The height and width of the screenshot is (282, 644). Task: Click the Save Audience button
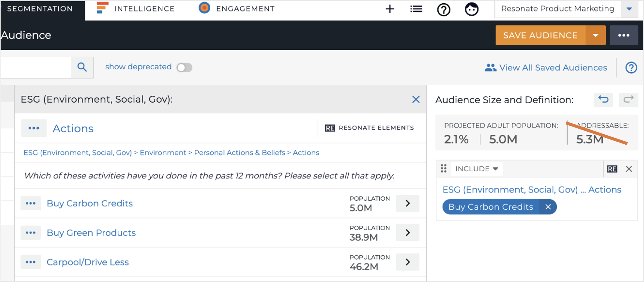coord(540,35)
